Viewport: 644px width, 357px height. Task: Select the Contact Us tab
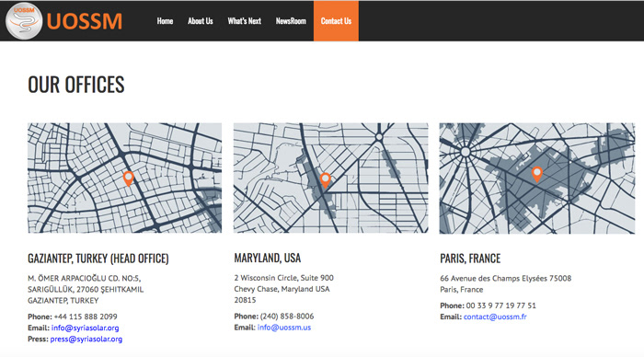click(336, 21)
